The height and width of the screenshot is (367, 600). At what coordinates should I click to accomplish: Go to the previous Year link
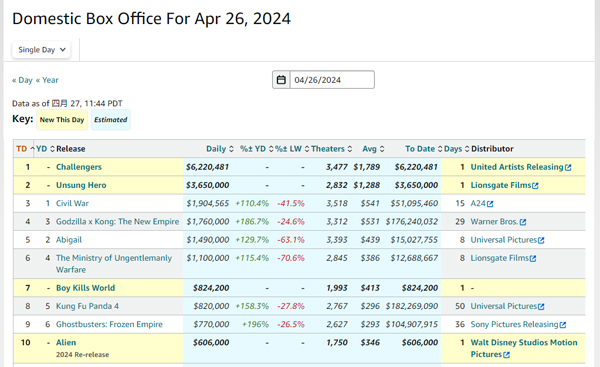pos(47,80)
